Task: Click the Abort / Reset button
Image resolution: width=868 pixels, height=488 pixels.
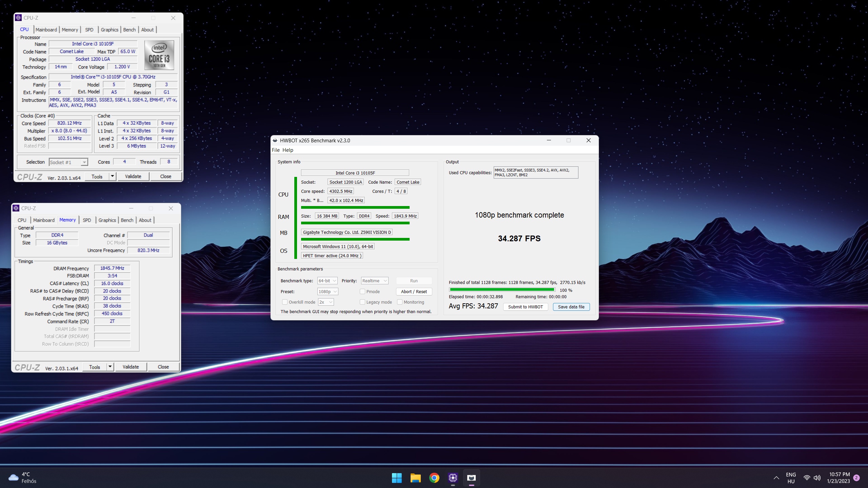Action: 414,291
